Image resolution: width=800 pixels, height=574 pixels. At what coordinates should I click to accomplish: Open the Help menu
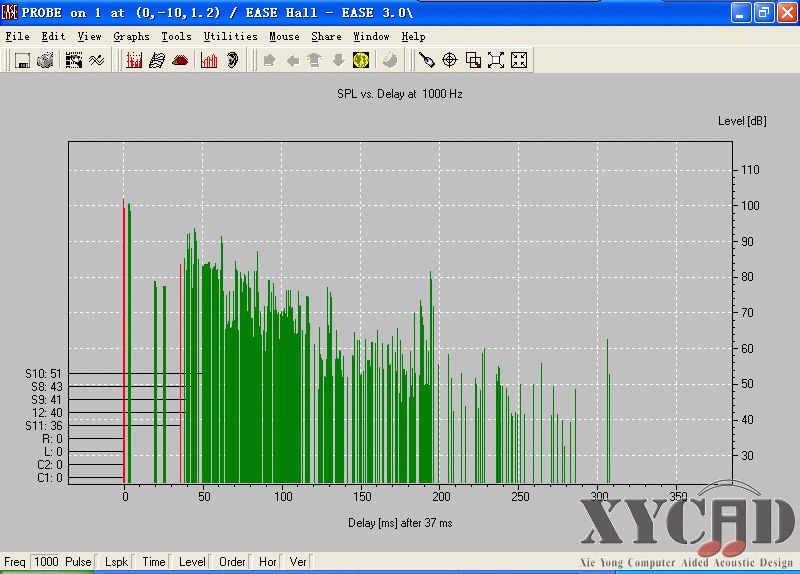pos(413,37)
